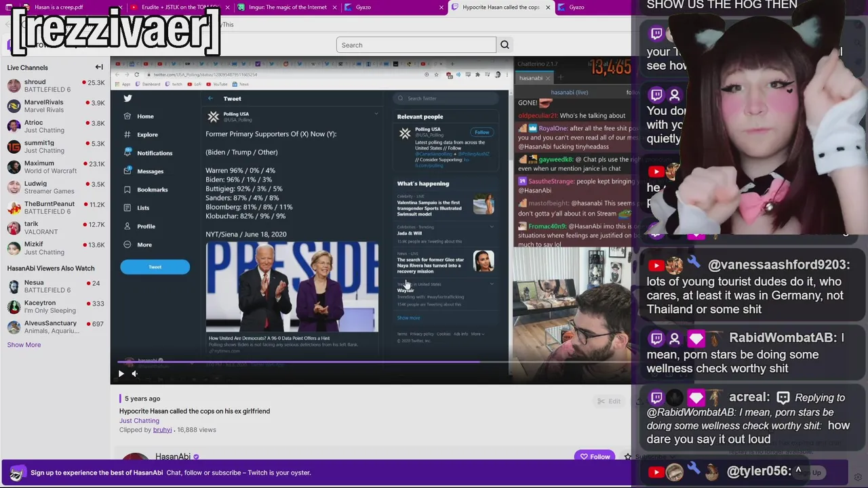Add a new Chatterino tab with plus
Viewport: 868px width, 488px height.
pyautogui.click(x=560, y=78)
